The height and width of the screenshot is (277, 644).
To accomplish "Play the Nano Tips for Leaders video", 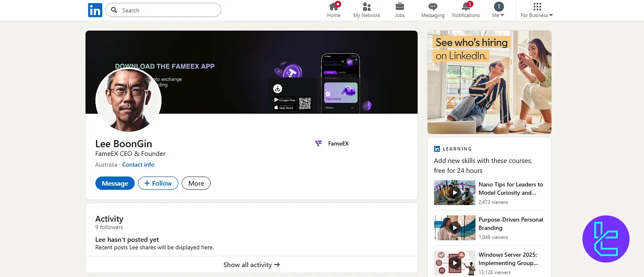I will [455, 193].
